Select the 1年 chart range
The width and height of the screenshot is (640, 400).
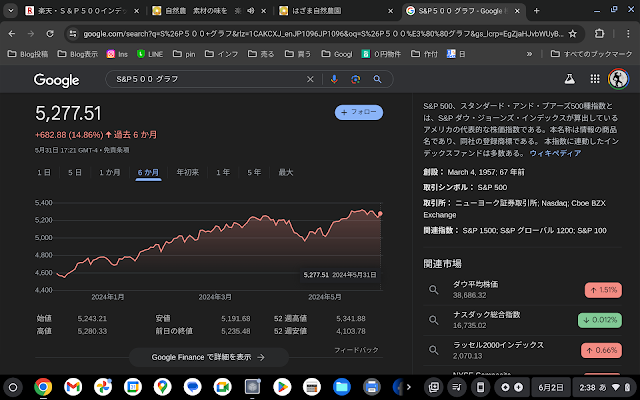pyautogui.click(x=223, y=172)
